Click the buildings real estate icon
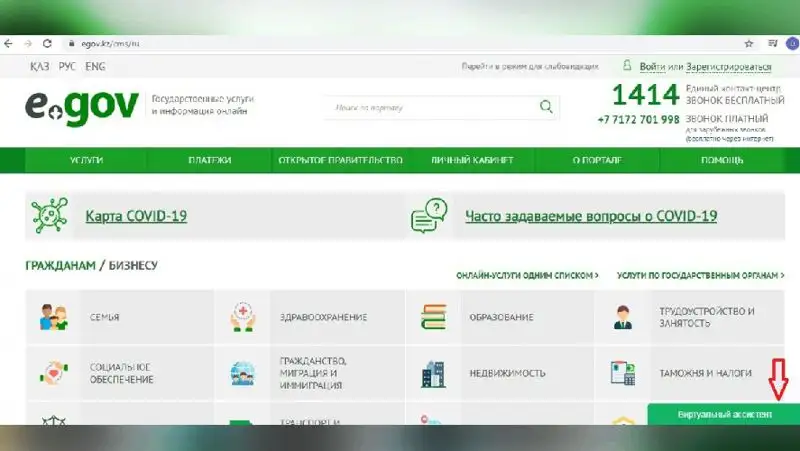This screenshot has height=451, width=800. [x=434, y=373]
